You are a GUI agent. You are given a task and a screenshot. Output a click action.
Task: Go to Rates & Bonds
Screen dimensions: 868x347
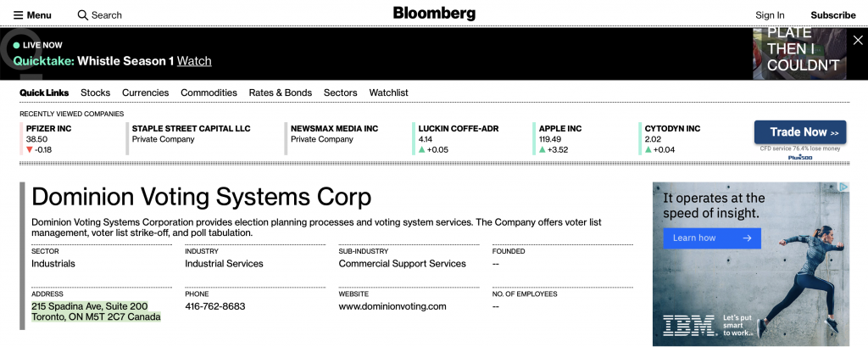click(x=280, y=92)
